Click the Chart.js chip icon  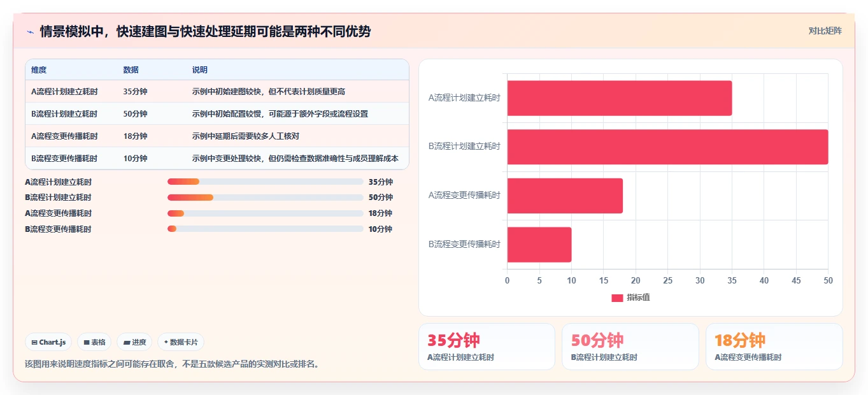(x=34, y=343)
